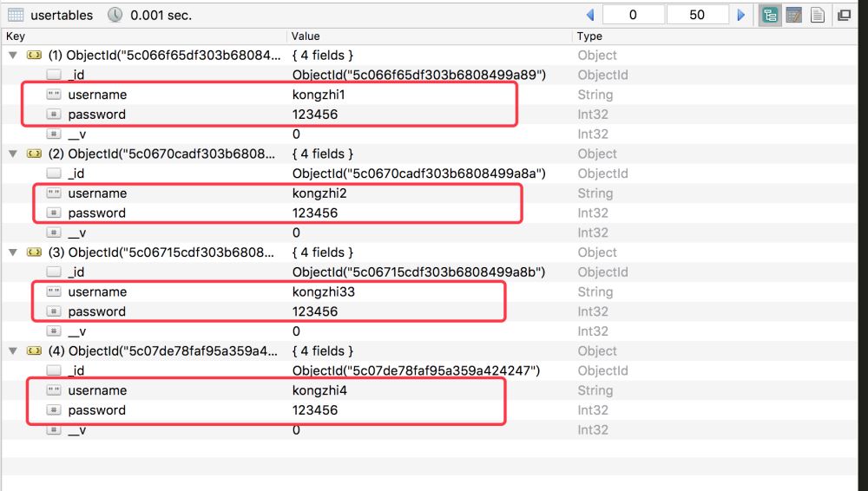Click the skip value field showing 0
Image resolution: width=868 pixels, height=491 pixels.
coord(633,15)
